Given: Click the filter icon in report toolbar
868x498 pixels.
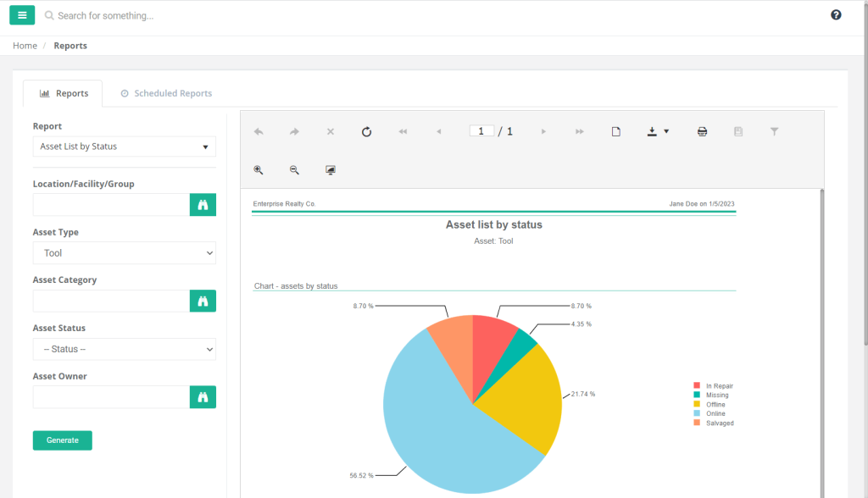Looking at the screenshot, I should click(774, 131).
